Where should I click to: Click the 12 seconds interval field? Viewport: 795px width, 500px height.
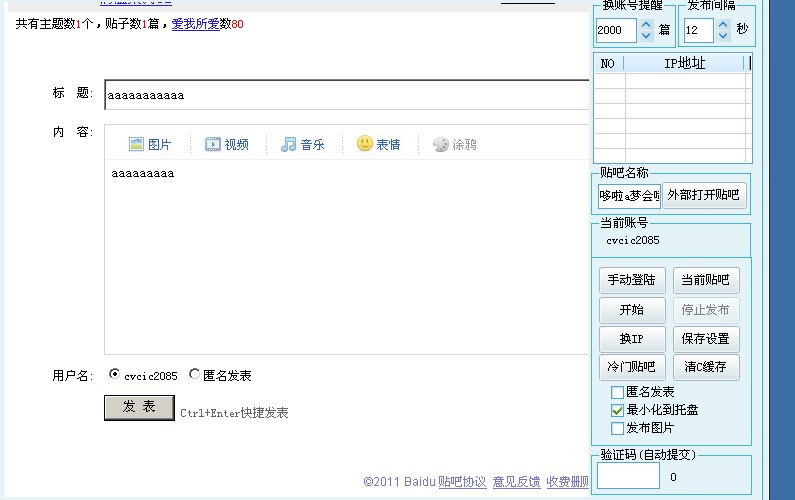tap(699, 30)
